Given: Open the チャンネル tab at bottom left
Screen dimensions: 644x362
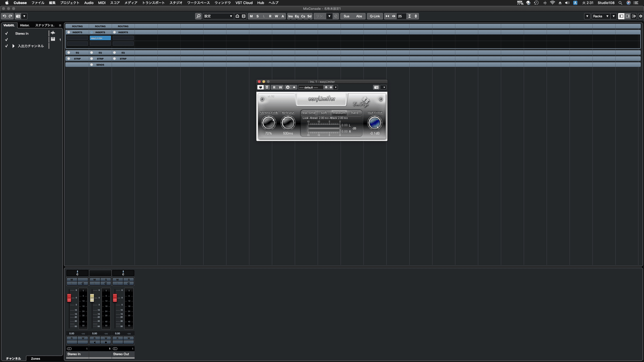Looking at the screenshot, I should pyautogui.click(x=13, y=358).
